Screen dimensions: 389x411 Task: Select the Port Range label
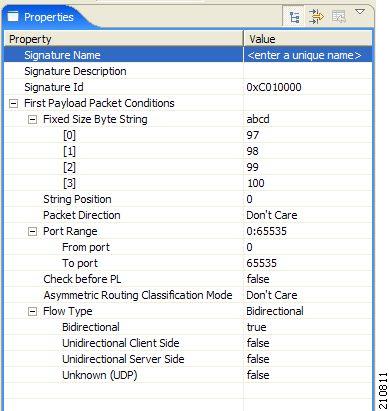70,231
